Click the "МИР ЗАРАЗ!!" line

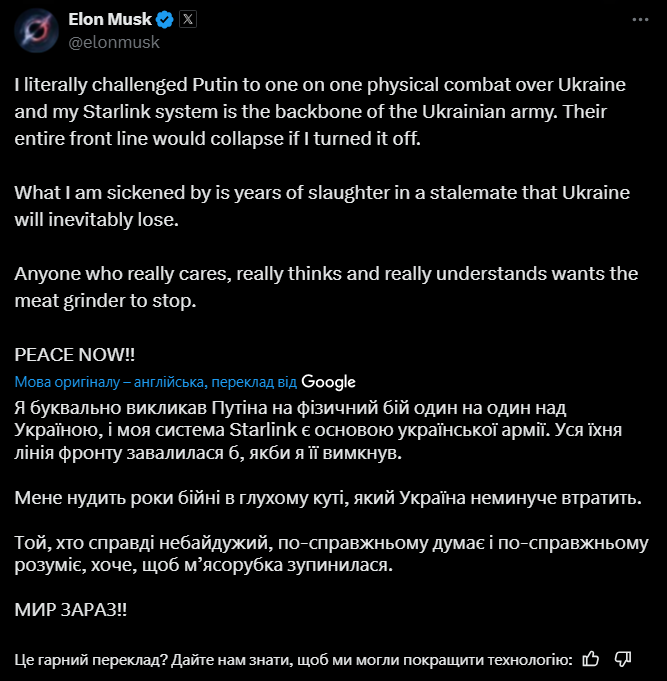coord(71,609)
